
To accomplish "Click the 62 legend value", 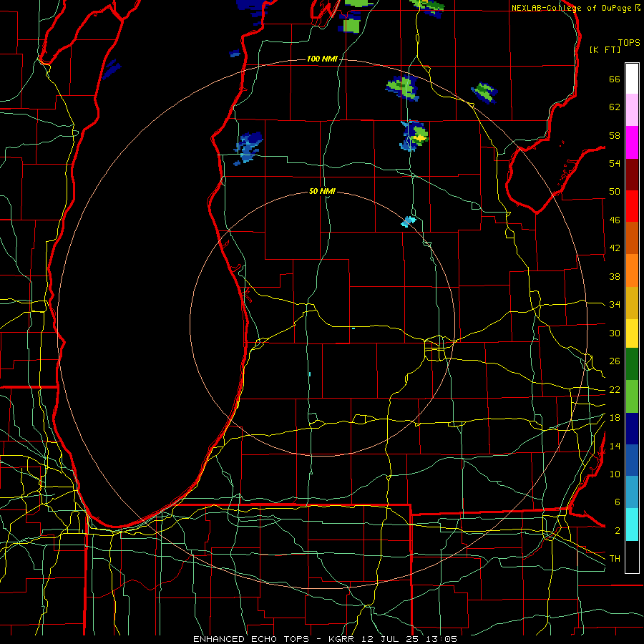I will point(615,107).
